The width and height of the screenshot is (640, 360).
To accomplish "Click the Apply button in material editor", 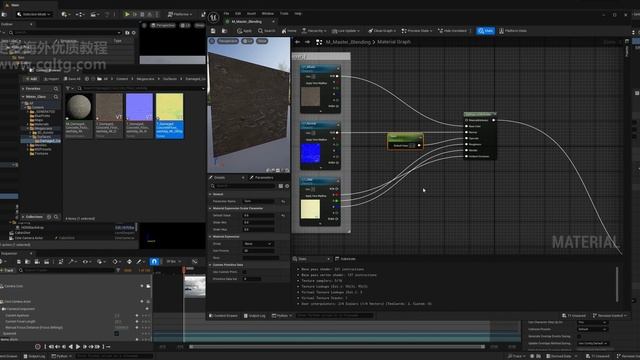I will coord(244,31).
